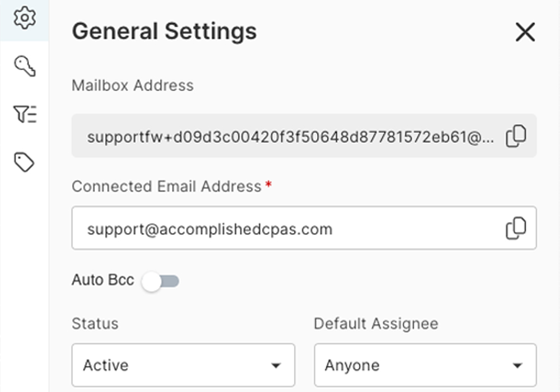Screen dimensions: 560x392
Task: Click the Mailbox Address label
Action: tap(133, 86)
